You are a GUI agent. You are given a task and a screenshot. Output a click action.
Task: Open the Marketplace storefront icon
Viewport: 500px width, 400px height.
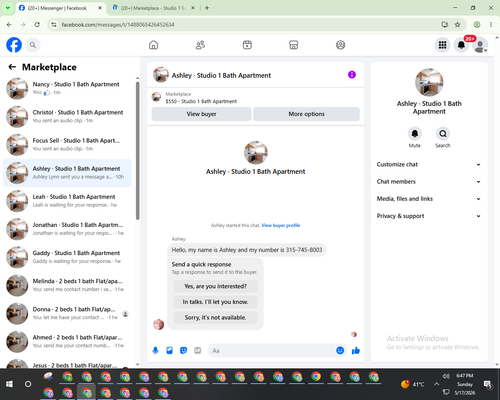pos(294,45)
